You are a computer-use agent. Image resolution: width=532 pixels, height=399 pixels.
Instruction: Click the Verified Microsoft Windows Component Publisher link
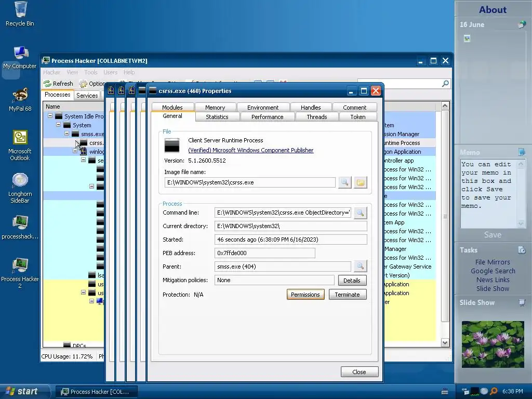point(251,150)
